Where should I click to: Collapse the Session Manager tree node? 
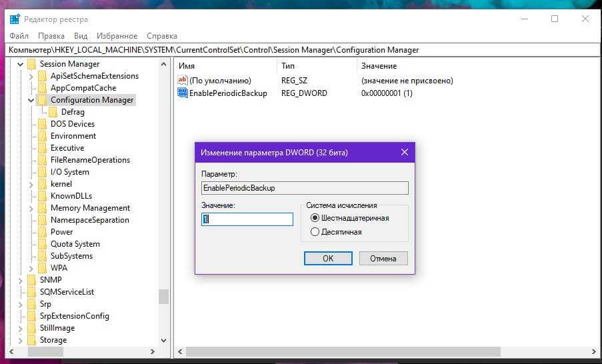[x=21, y=64]
